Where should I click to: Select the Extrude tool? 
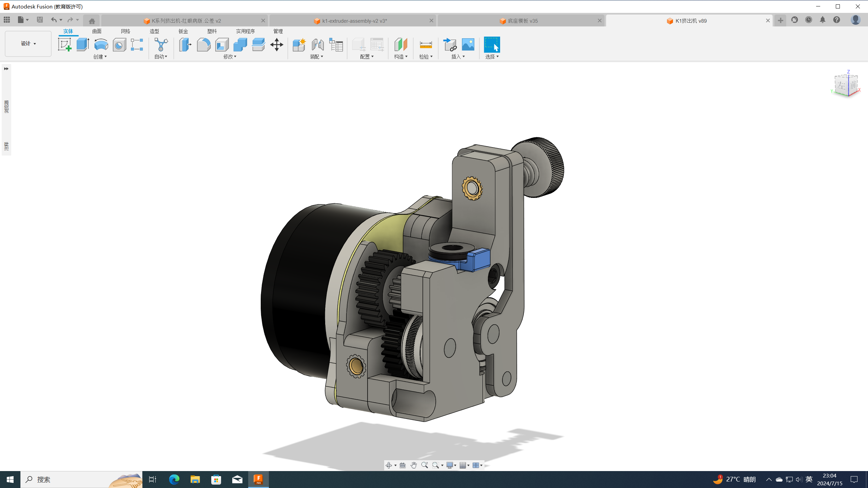tap(83, 44)
